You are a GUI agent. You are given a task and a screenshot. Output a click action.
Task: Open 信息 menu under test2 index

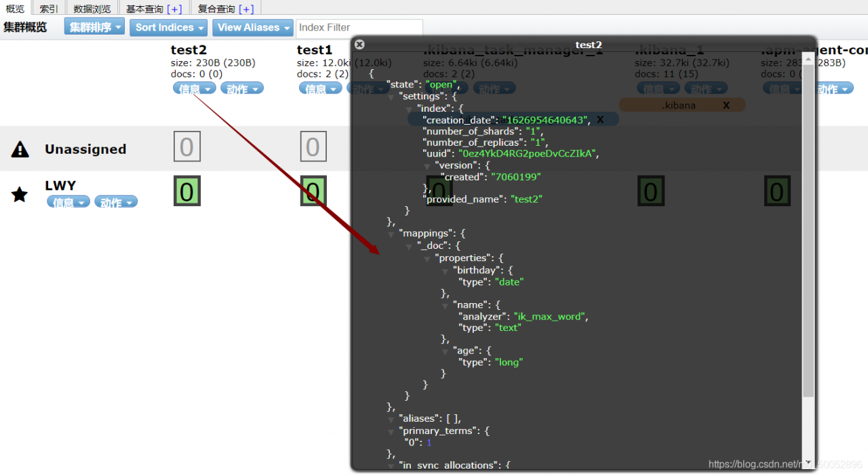coord(195,88)
